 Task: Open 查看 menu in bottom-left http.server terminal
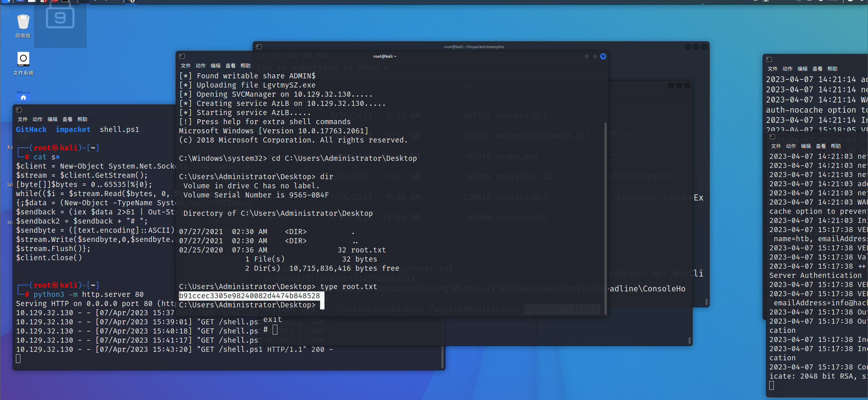pyautogui.click(x=67, y=119)
